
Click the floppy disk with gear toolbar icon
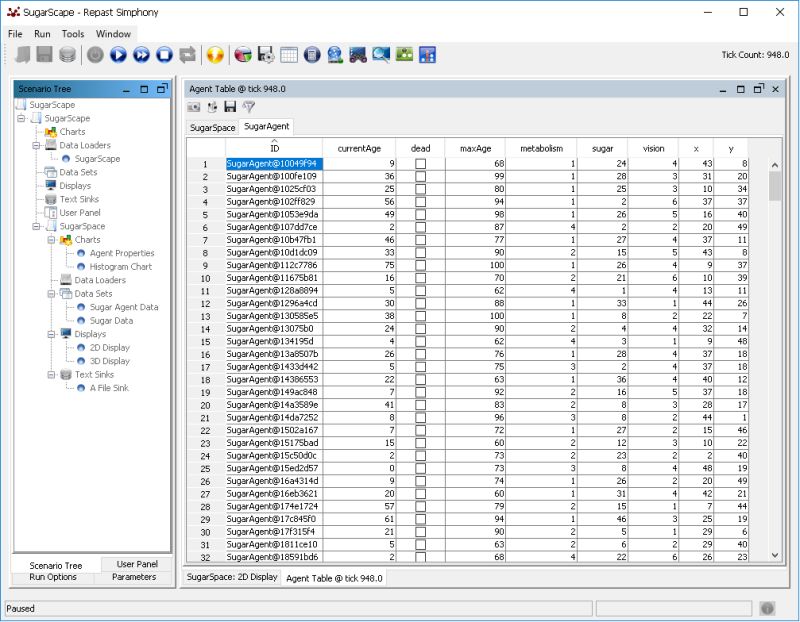coord(266,55)
